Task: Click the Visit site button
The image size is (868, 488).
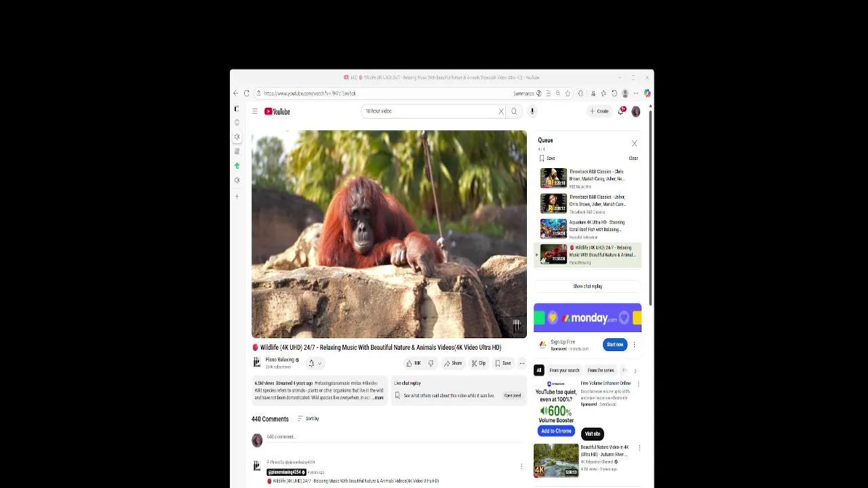Action: click(593, 434)
